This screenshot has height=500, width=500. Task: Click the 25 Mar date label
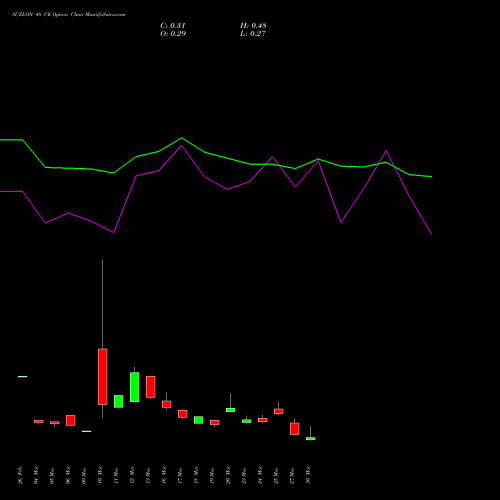(x=276, y=475)
